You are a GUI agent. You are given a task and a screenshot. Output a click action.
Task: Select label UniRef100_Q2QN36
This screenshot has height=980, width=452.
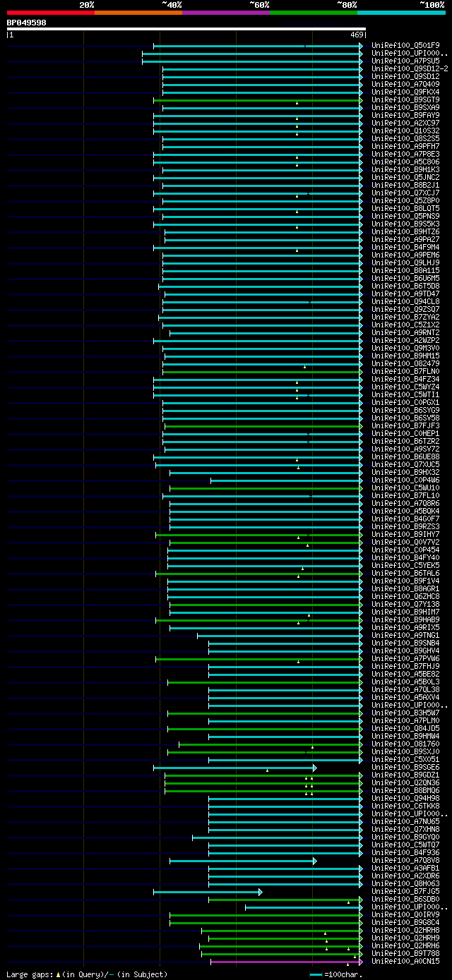point(405,782)
